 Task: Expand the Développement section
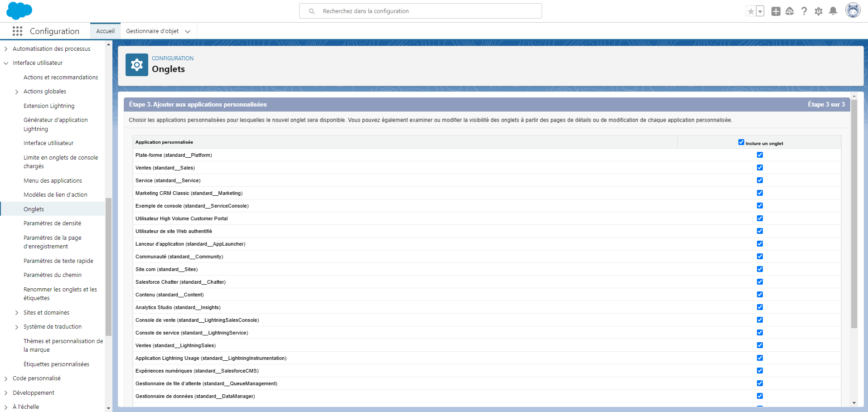click(6, 393)
